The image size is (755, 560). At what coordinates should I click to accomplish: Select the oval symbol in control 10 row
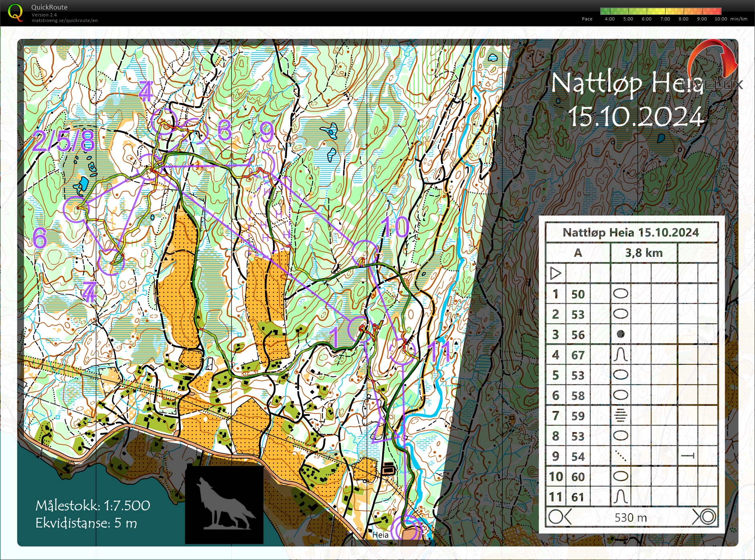pos(620,476)
